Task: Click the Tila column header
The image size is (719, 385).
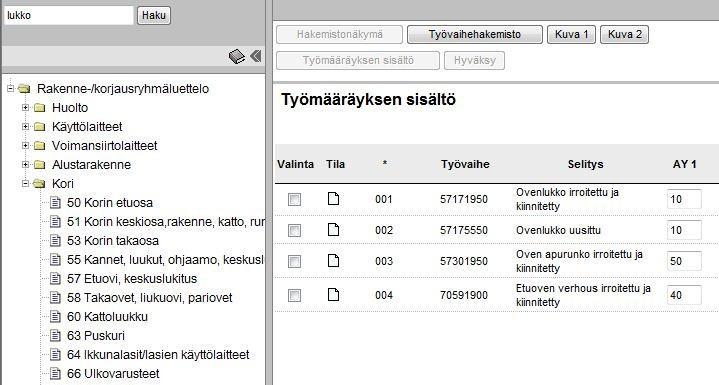Action: 335,164
